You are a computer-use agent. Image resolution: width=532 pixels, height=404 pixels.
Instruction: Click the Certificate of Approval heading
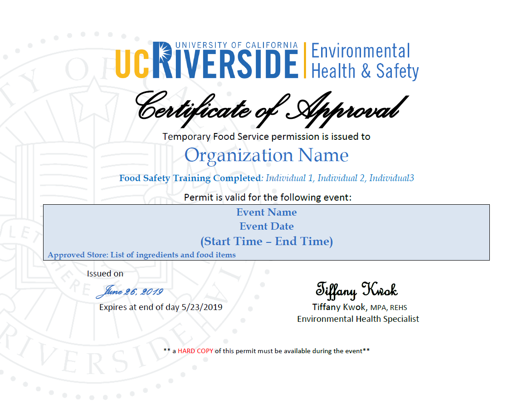coord(272,109)
